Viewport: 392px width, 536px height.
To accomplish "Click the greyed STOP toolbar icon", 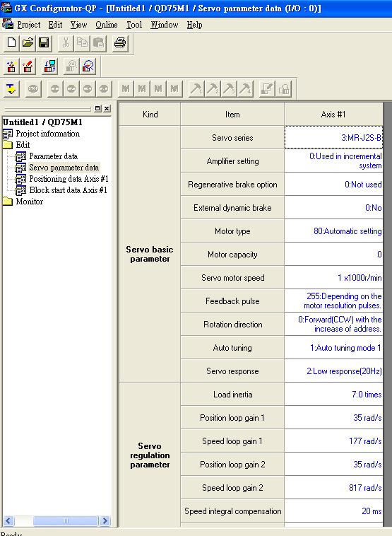I will [33, 90].
